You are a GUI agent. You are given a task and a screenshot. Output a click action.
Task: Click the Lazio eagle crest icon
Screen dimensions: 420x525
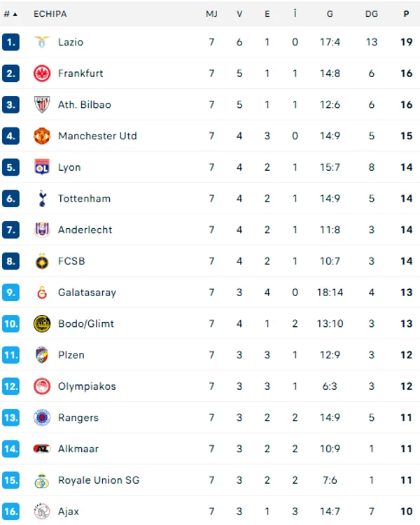(x=42, y=42)
